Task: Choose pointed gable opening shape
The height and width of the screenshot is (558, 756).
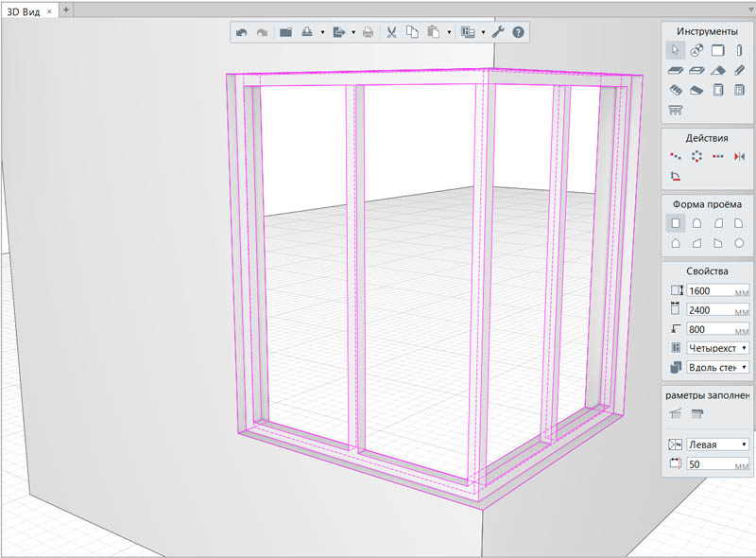Action: point(676,243)
